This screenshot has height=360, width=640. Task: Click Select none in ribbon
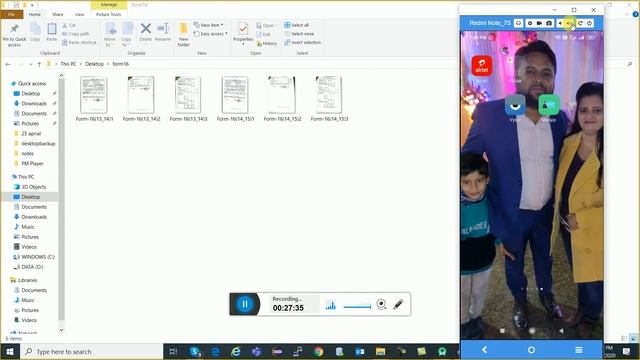[x=299, y=34]
